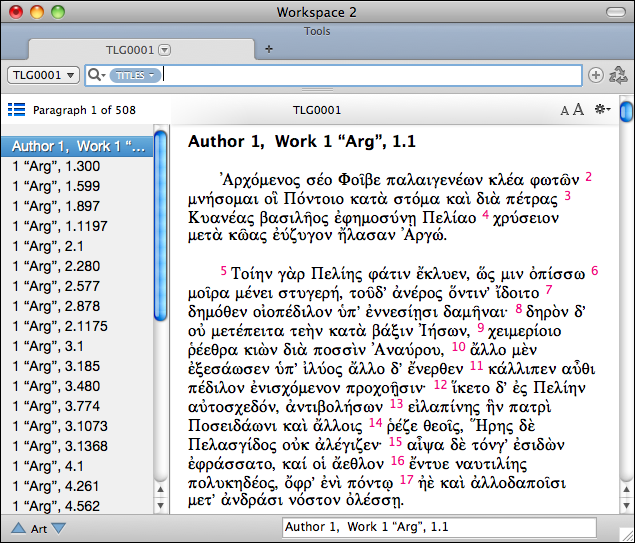The image size is (635, 543).
Task: Add a new tab with plus icon
Action: (268, 49)
